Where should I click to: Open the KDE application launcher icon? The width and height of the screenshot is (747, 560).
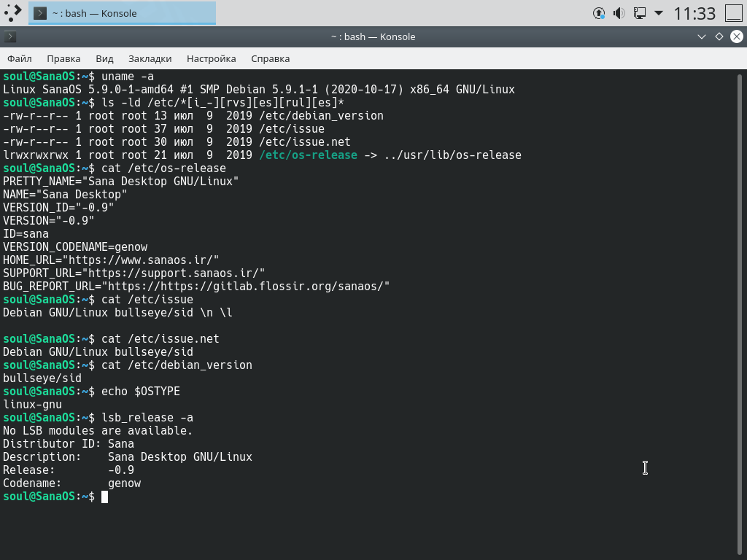pyautogui.click(x=12, y=13)
